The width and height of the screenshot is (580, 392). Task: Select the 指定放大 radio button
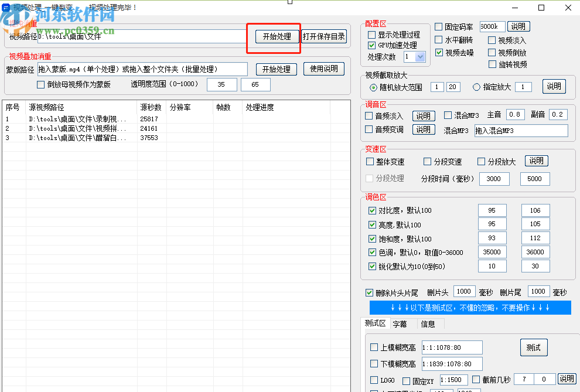tap(476, 86)
